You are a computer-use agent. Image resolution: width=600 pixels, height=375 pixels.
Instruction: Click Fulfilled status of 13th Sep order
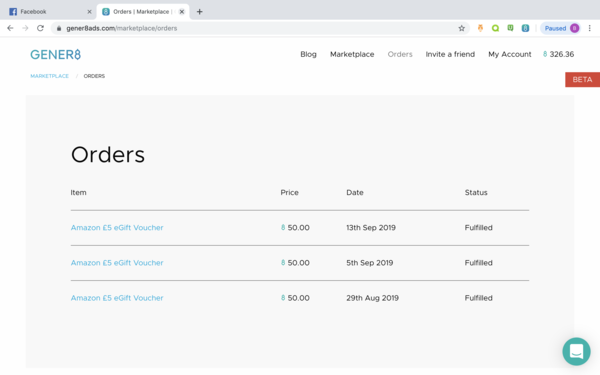pyautogui.click(x=478, y=228)
